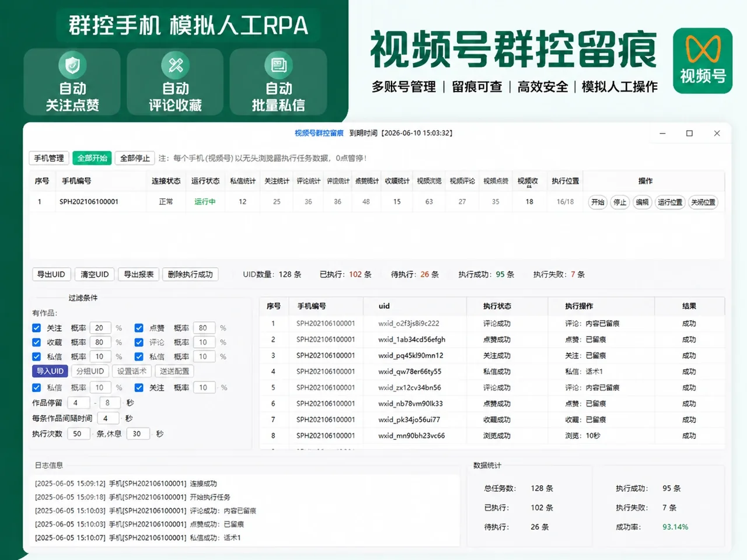Click log line 开始执行任务
Image resolution: width=747 pixels, height=560 pixels.
pyautogui.click(x=132, y=497)
